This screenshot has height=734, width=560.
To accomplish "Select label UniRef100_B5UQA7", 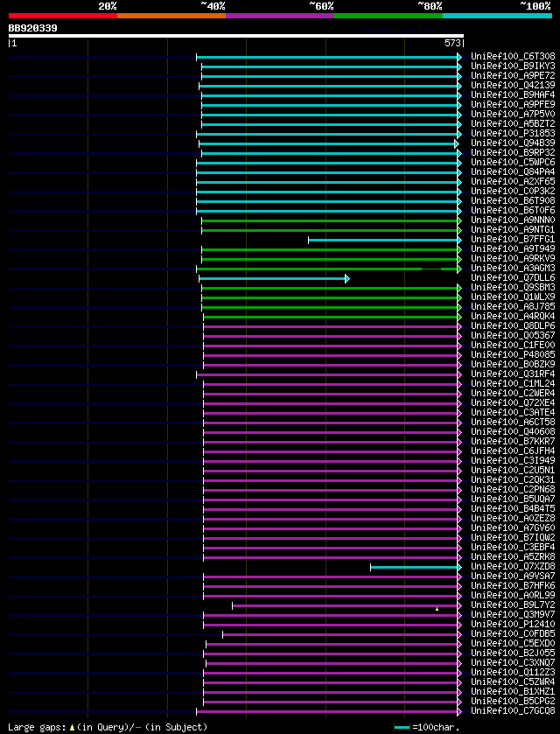I will point(513,499).
